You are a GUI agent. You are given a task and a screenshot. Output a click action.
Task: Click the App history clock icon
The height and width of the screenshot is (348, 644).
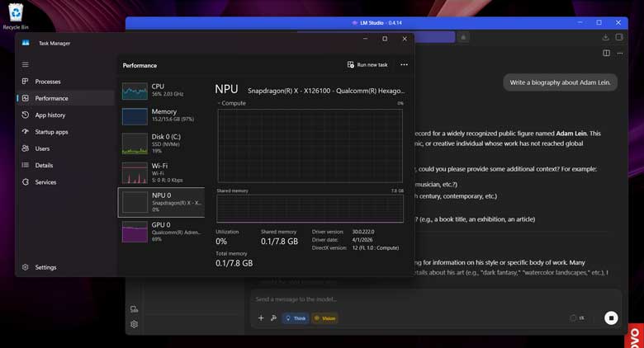point(26,115)
